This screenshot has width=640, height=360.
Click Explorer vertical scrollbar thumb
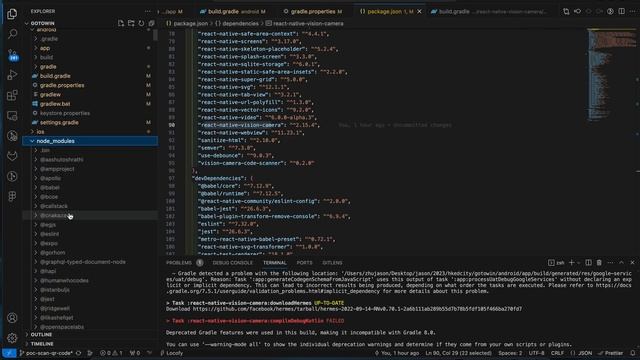tap(156, 35)
